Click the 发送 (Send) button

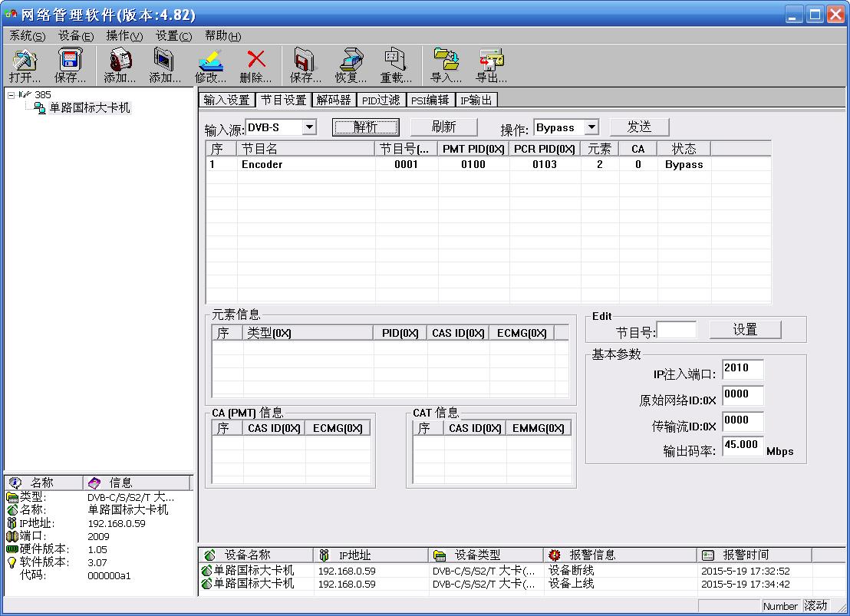pyautogui.click(x=639, y=127)
